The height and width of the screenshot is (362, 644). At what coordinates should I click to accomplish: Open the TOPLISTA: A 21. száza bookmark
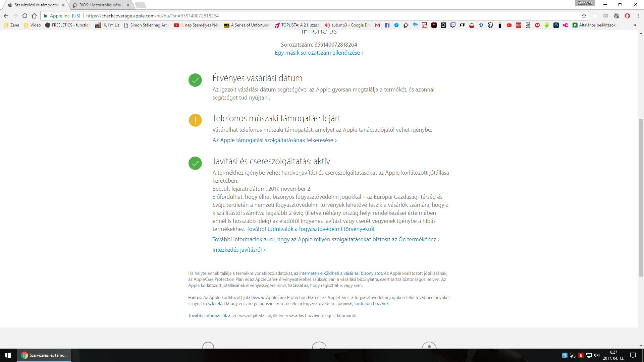coord(297,25)
